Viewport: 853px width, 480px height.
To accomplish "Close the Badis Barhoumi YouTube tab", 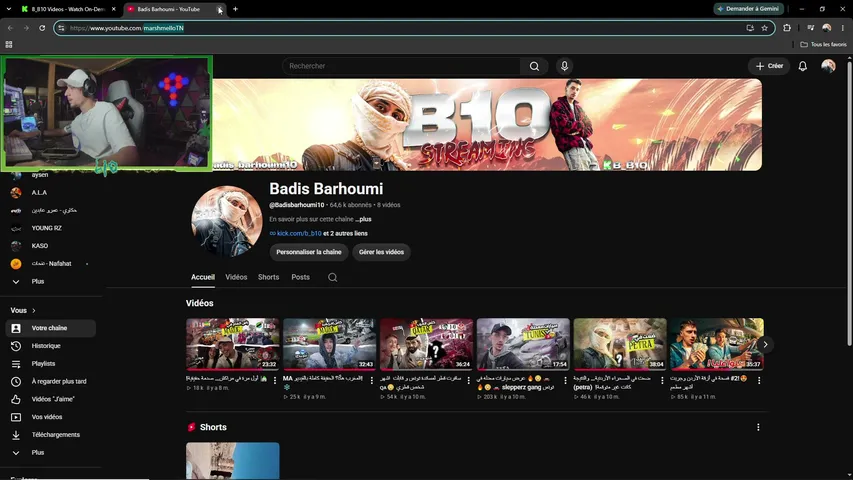I will click(x=219, y=9).
